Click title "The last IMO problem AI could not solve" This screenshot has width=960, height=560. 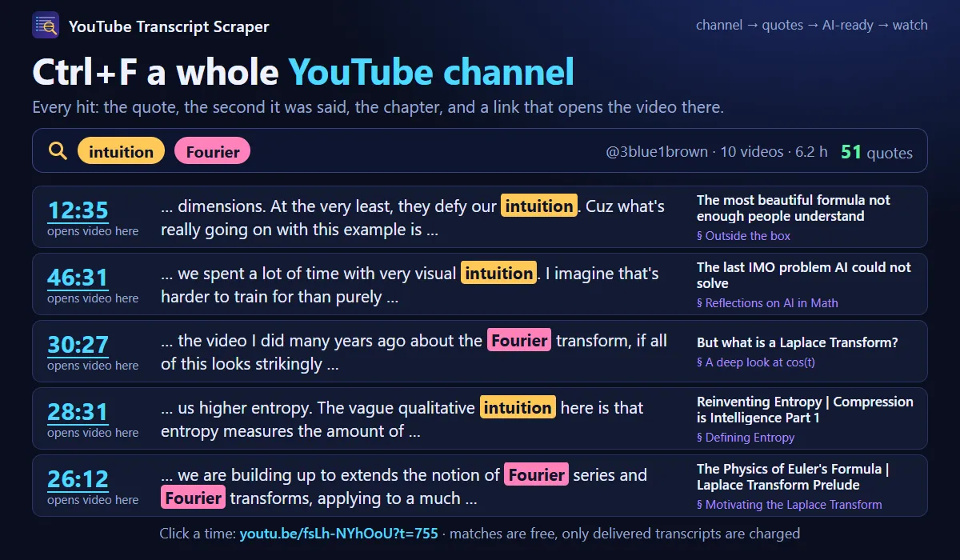[x=804, y=275]
